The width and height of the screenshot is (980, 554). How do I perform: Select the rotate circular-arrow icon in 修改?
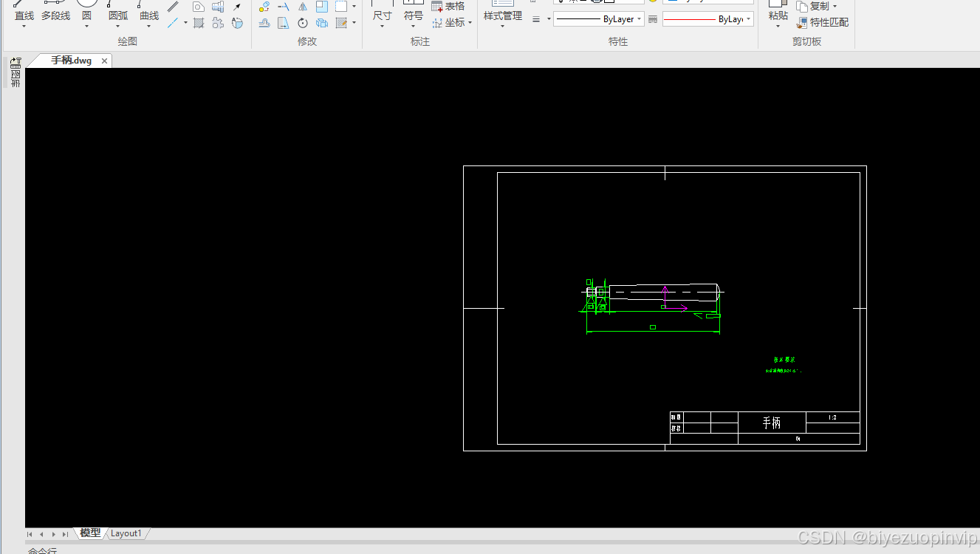coord(303,23)
